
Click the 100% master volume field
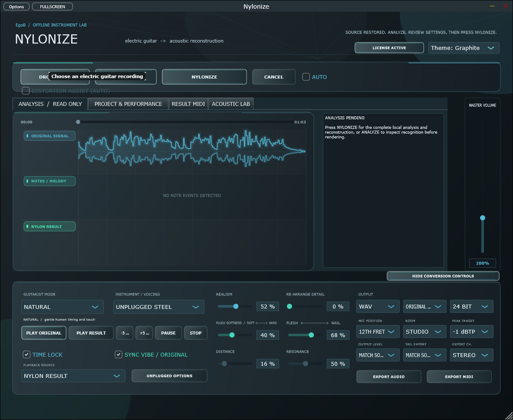[x=482, y=263]
